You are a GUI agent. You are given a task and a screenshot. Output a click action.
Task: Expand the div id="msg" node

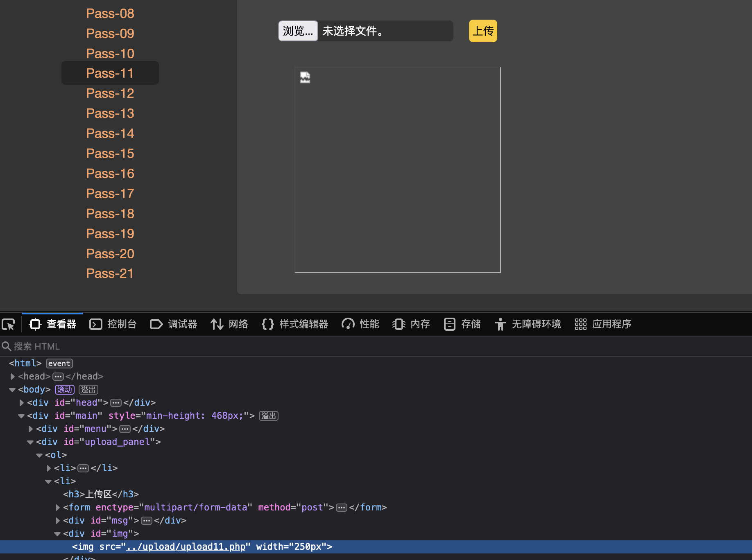(x=57, y=521)
